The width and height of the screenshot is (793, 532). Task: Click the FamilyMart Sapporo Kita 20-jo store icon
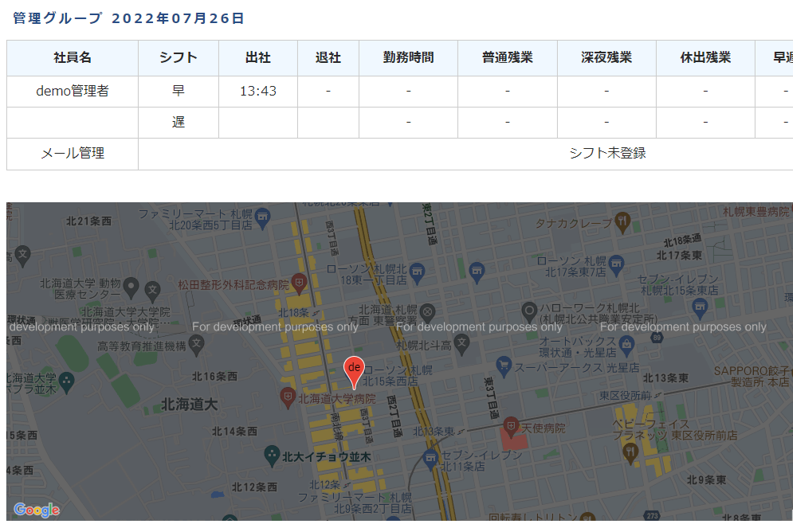click(262, 218)
